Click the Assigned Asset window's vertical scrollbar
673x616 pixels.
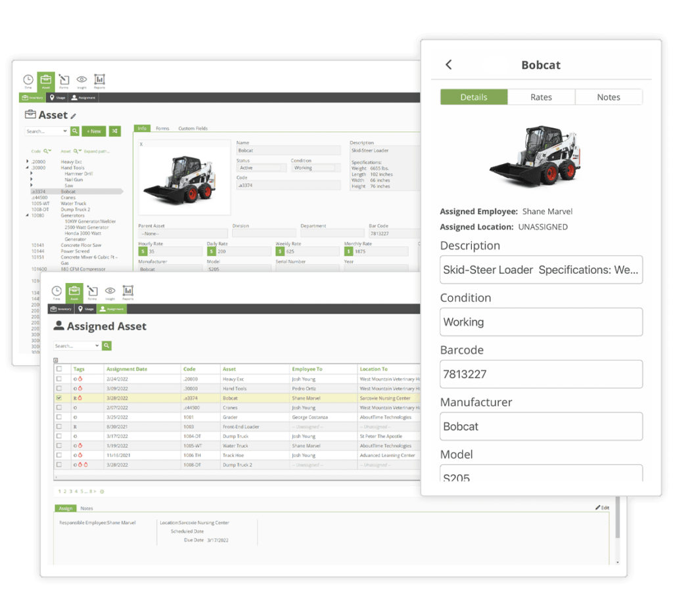[x=617, y=517]
